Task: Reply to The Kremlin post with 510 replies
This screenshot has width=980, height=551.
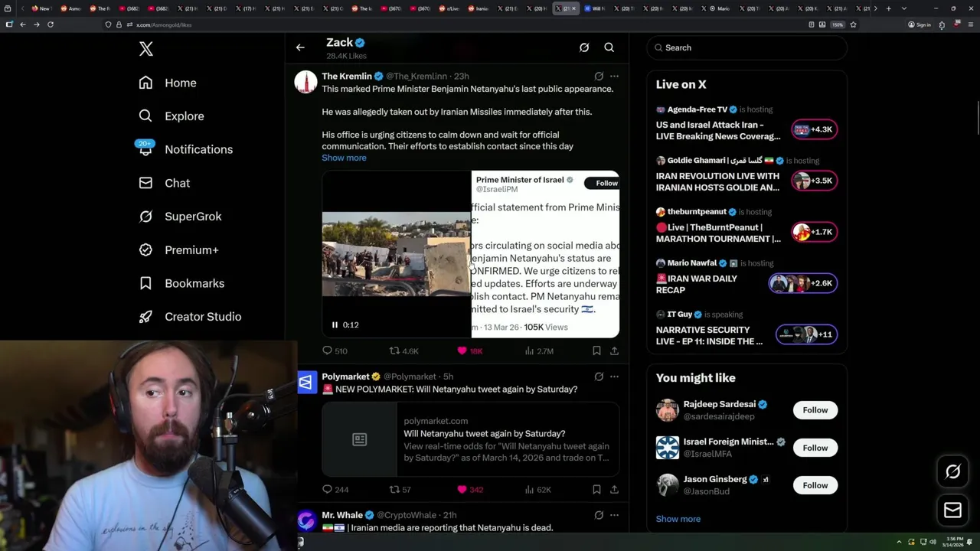Action: (x=335, y=350)
